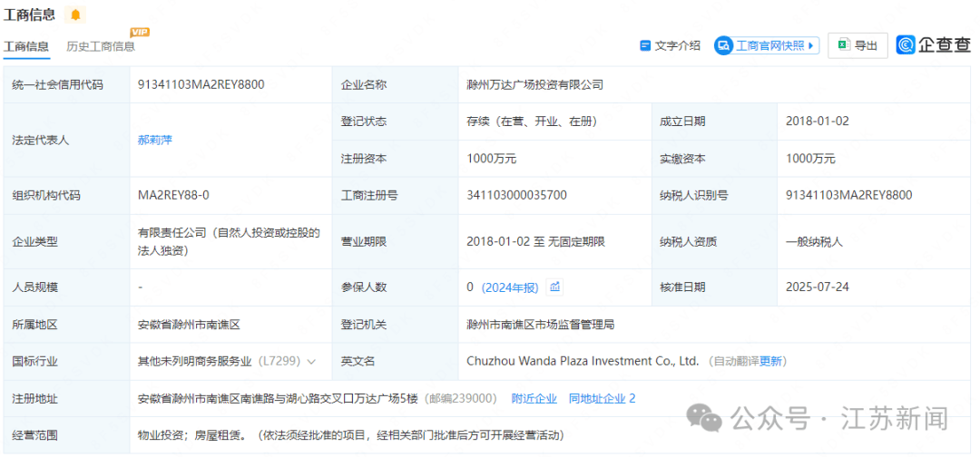Expand the 国标行业 L7299 dropdown arrow
The image size is (980, 457).
pyautogui.click(x=312, y=362)
